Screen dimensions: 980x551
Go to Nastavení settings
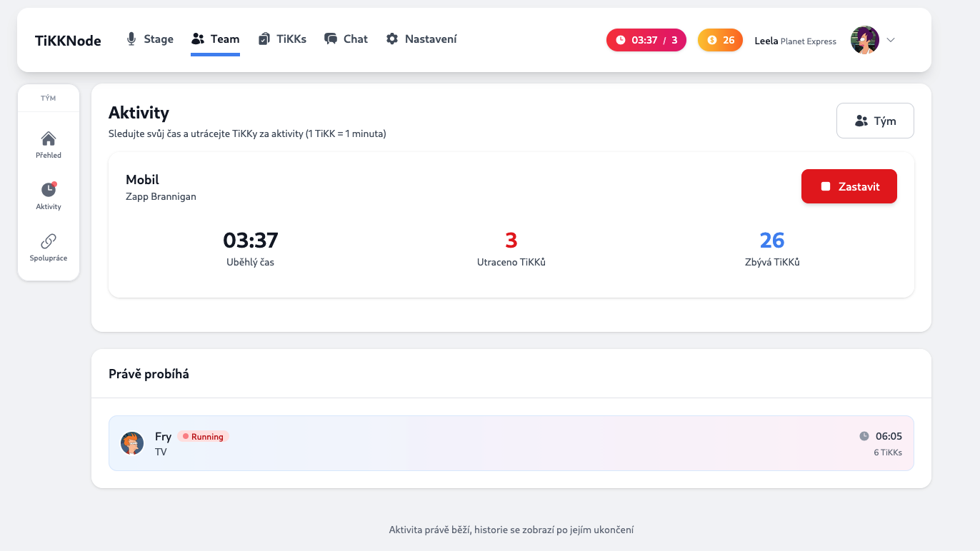click(421, 39)
